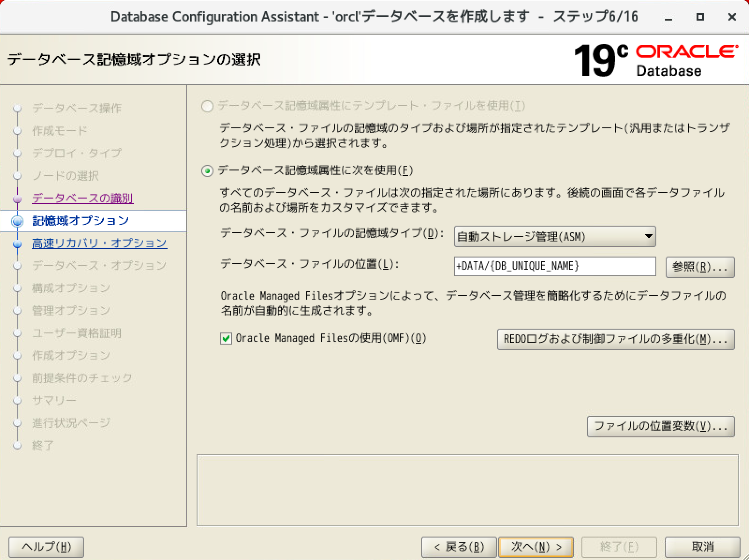Click the label 'データベース・ファイルの位置(L):'
This screenshot has height=560, width=749.
click(x=309, y=264)
